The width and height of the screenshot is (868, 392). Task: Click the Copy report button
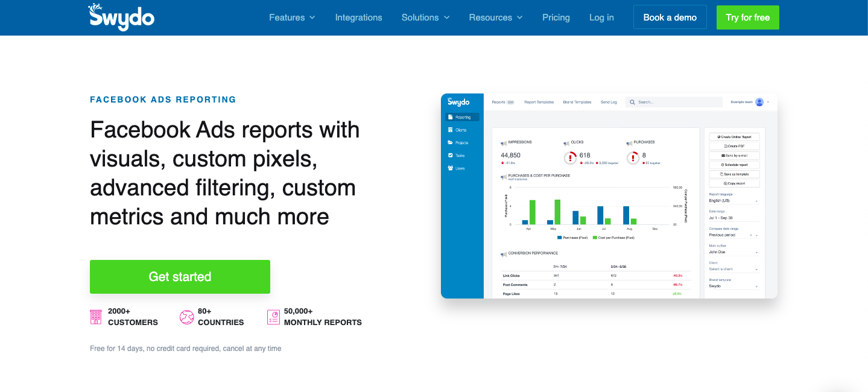coord(734,183)
